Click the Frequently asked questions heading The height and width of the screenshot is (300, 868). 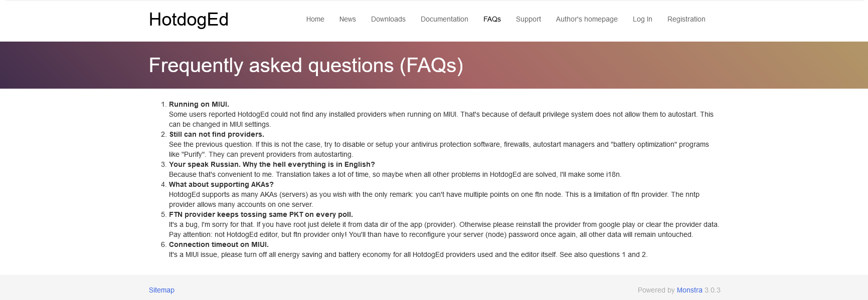point(306,66)
